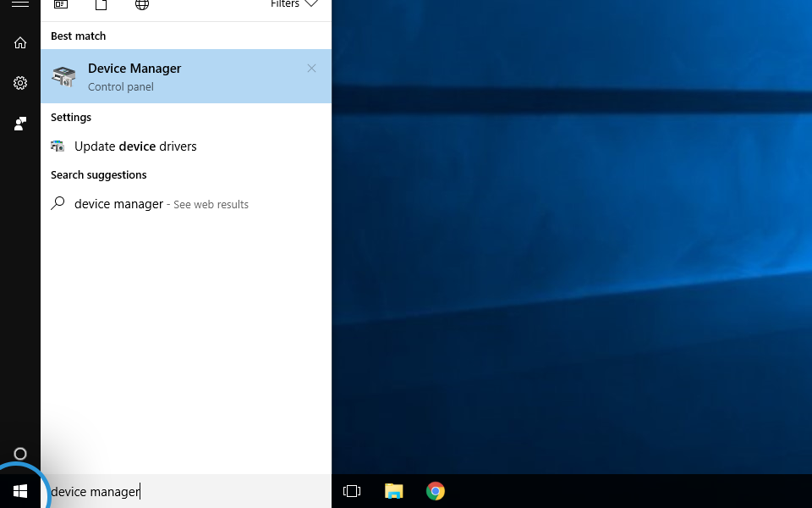
Task: Open the Device Manager best match result
Action: click(x=186, y=76)
